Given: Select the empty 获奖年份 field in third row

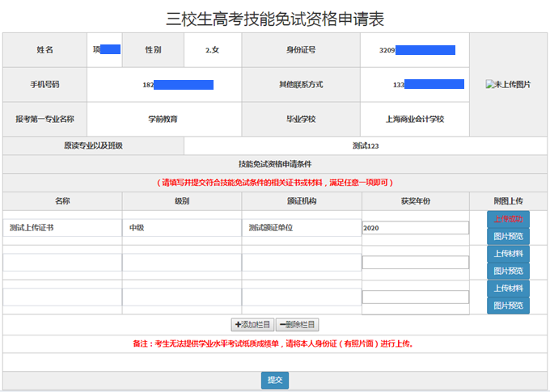Looking at the screenshot, I should point(415,297).
